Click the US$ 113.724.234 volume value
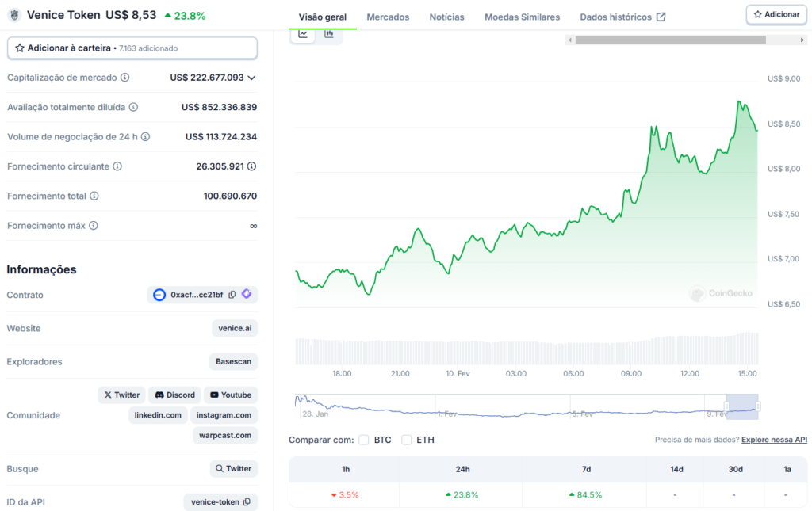 221,136
